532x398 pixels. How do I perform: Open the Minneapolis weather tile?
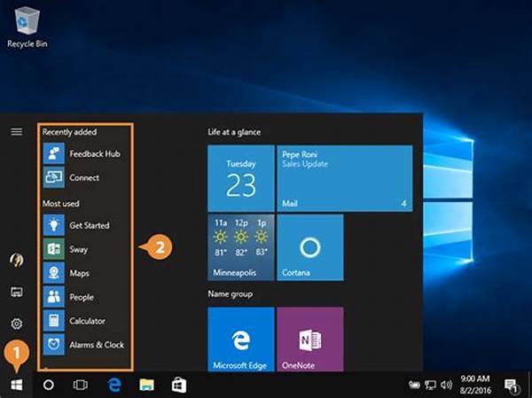coord(241,247)
